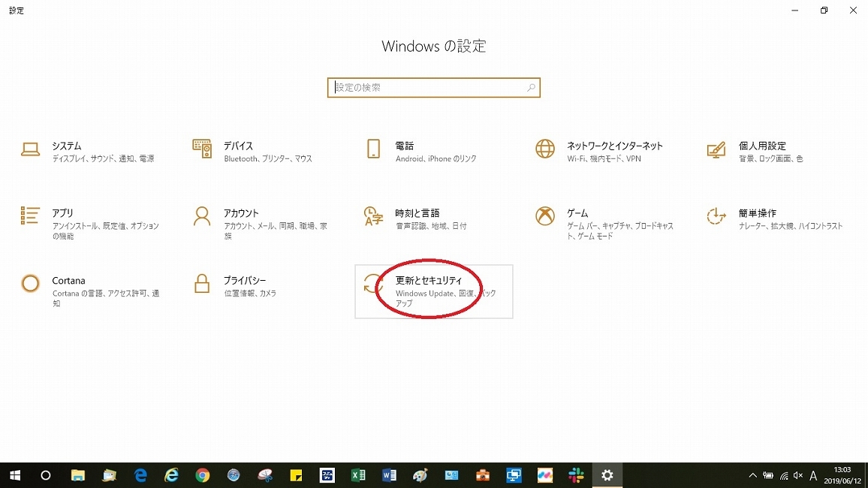Launch Google Chrome from the taskbar

point(203,475)
